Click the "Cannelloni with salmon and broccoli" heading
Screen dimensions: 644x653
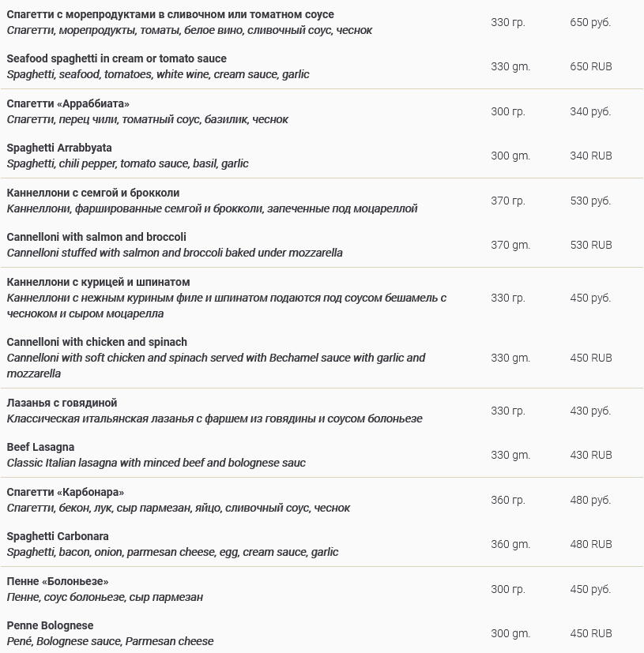coord(96,237)
